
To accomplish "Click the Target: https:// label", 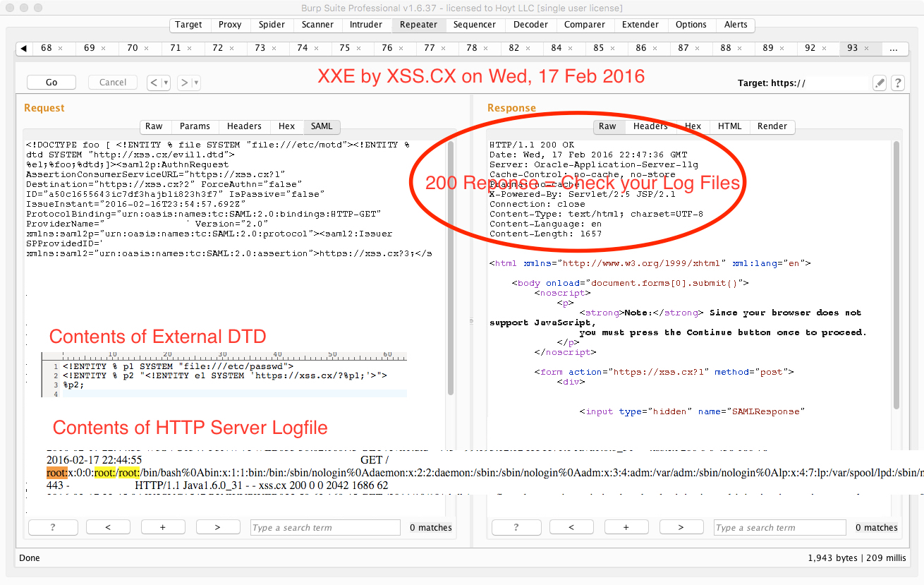I will pos(772,83).
